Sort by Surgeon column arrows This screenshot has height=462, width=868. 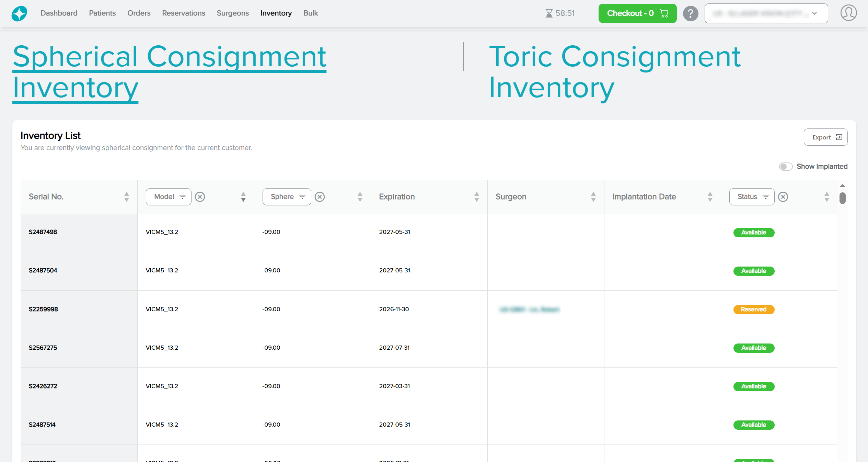pyautogui.click(x=593, y=197)
